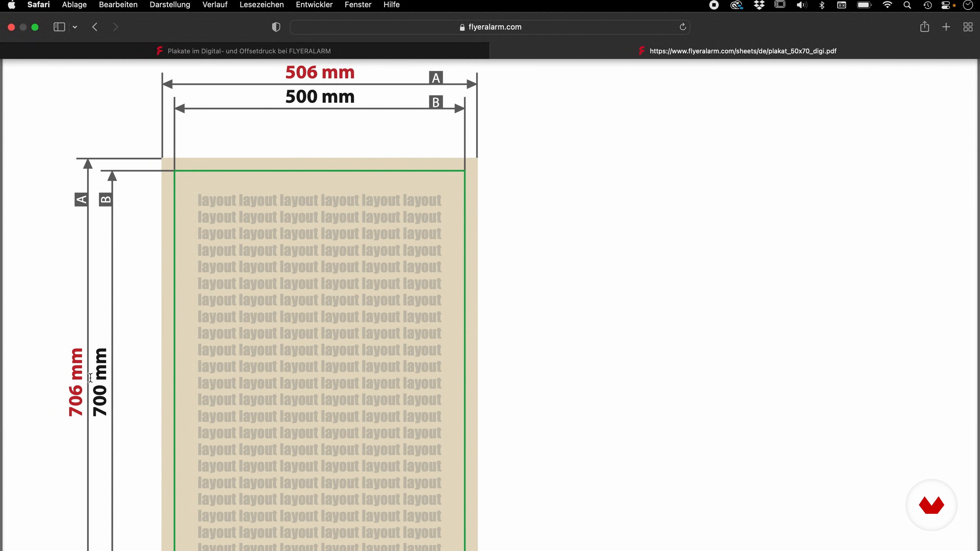This screenshot has width=980, height=551.
Task: Click the screen recording status icon
Action: (714, 5)
